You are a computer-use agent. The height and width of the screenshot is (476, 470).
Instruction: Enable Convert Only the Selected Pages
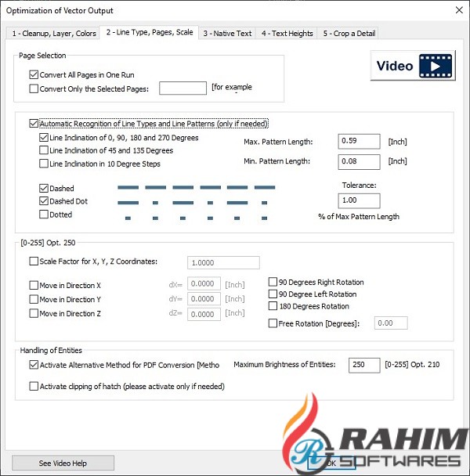click(x=34, y=88)
